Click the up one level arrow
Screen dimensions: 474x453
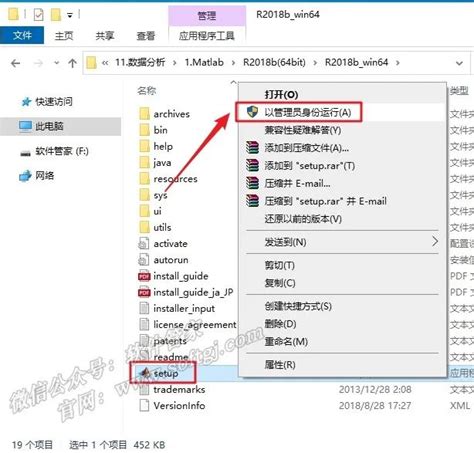pos(72,63)
